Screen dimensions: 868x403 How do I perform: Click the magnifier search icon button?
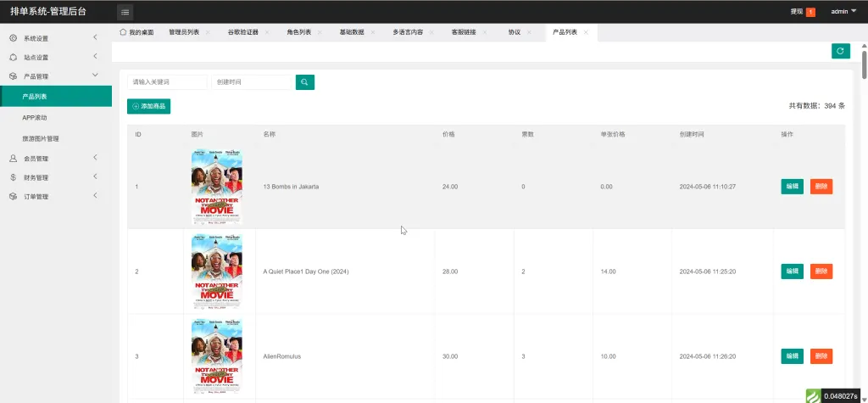pyautogui.click(x=305, y=82)
